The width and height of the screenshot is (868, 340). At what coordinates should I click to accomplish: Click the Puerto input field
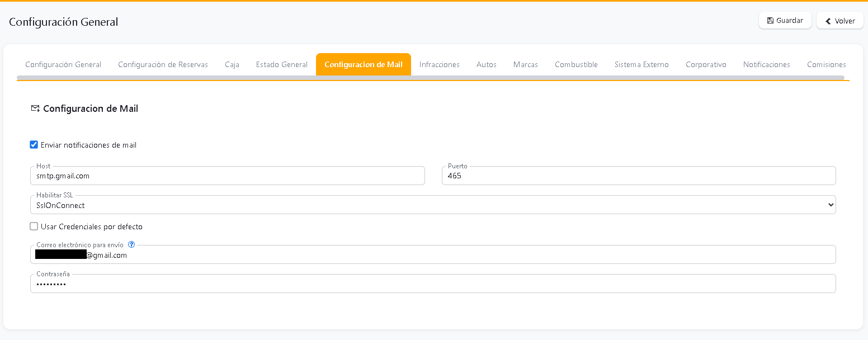click(638, 176)
